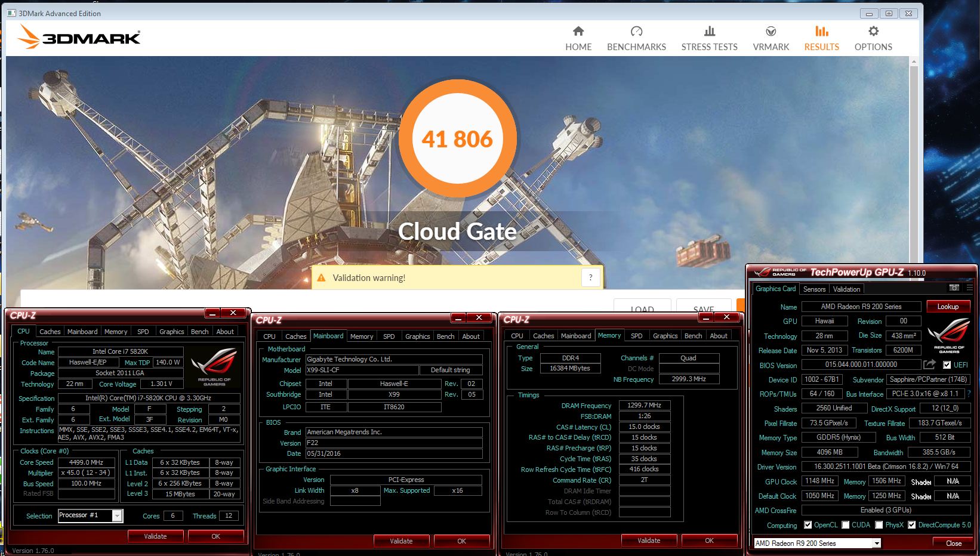
Task: Click OK in the CPU-Z Memory window
Action: 709,540
